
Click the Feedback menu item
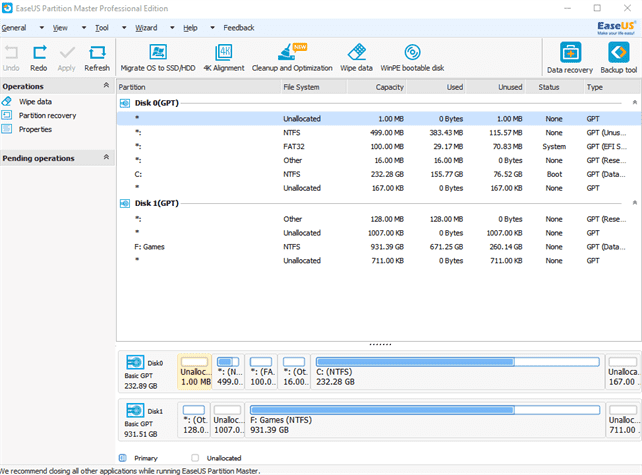(239, 28)
